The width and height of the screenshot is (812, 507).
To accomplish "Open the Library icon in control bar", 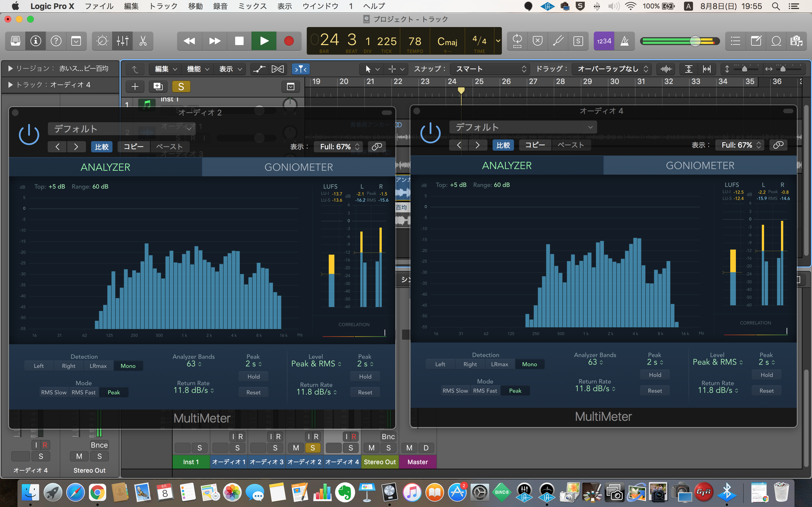I will pyautogui.click(x=16, y=41).
